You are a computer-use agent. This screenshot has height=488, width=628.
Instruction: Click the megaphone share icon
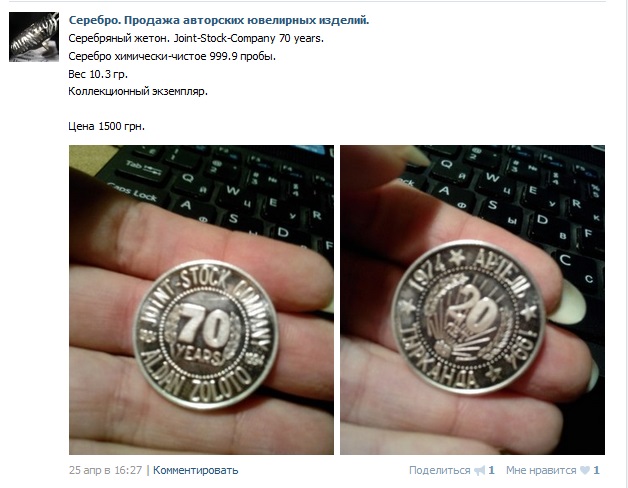pos(479,470)
